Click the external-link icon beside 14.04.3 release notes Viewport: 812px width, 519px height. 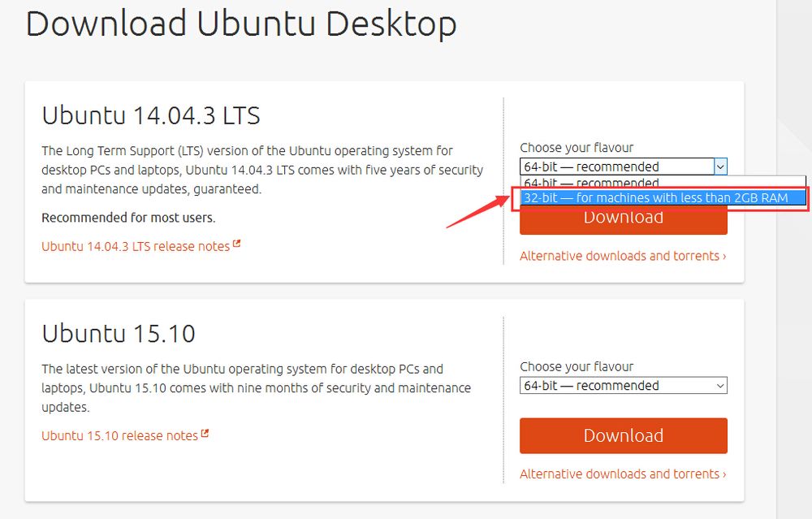pos(236,244)
